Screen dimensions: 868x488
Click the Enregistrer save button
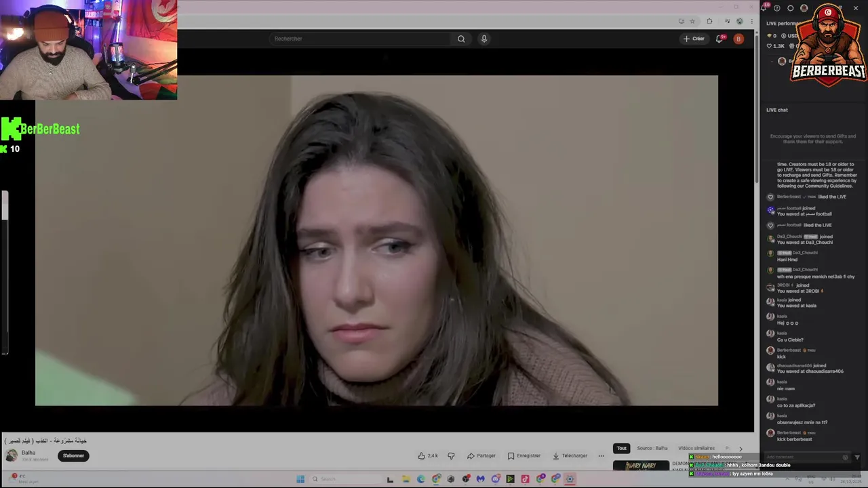tap(524, 455)
